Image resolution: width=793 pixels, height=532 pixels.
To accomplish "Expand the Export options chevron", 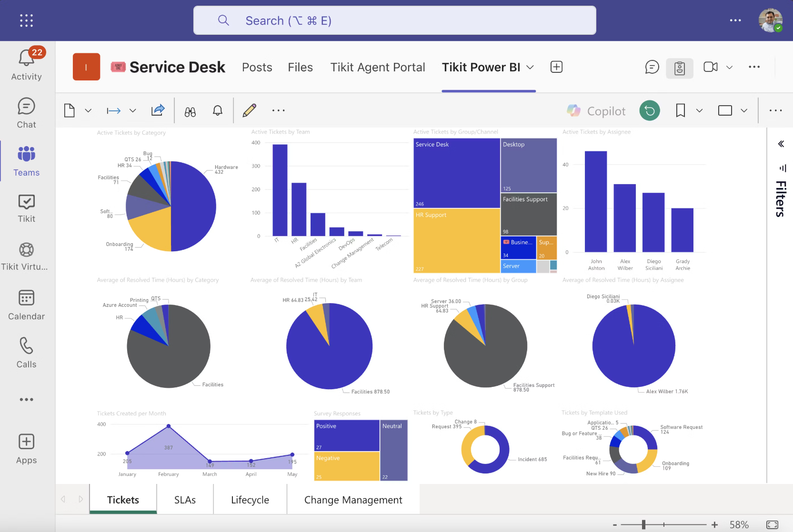I will point(133,111).
